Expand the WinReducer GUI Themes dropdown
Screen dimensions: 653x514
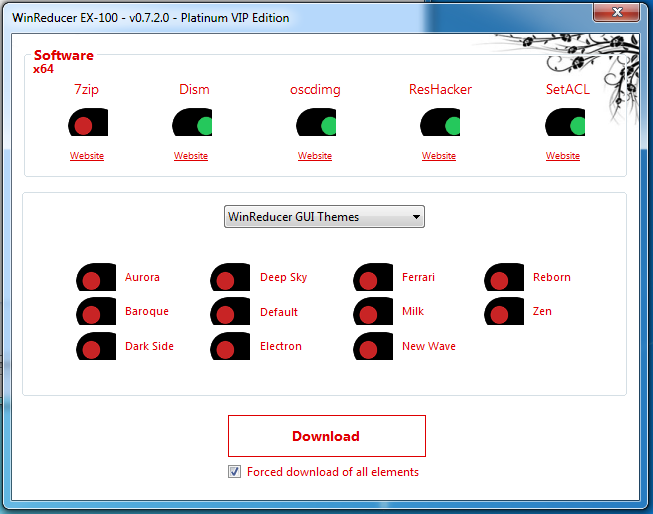click(324, 217)
